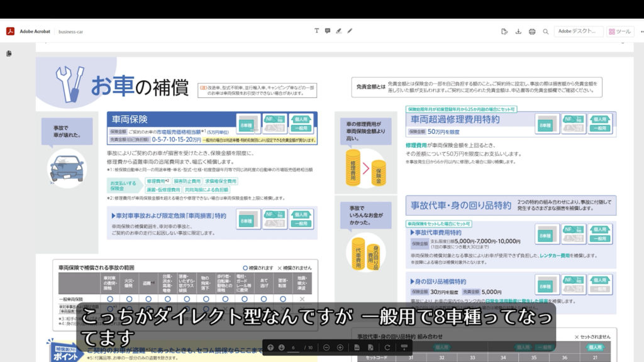This screenshot has height=362, width=644.
Task: Select the Draw pencil tool
Action: pos(350,31)
